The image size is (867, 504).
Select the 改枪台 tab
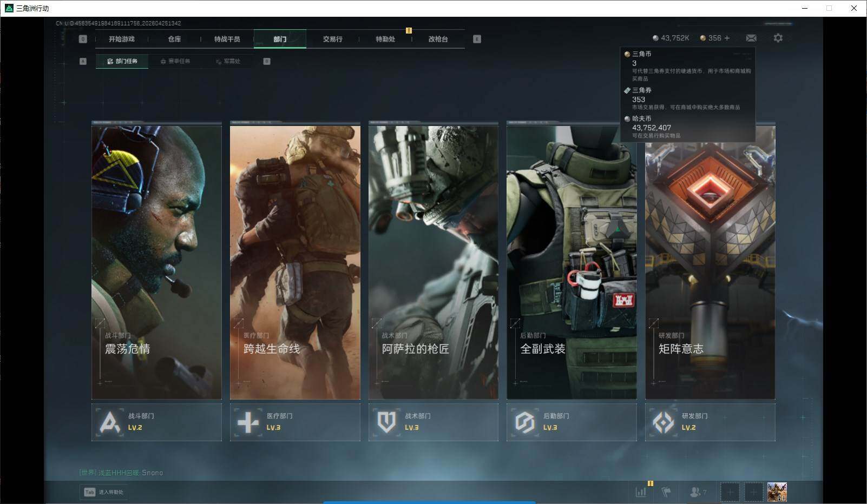pyautogui.click(x=438, y=39)
